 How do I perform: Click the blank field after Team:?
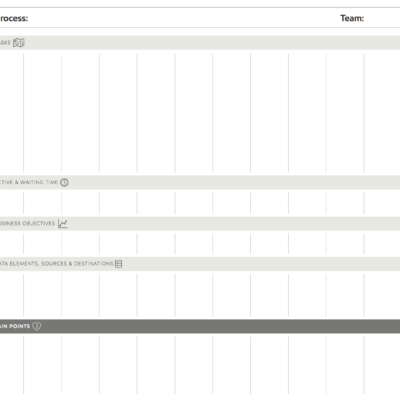[383, 18]
